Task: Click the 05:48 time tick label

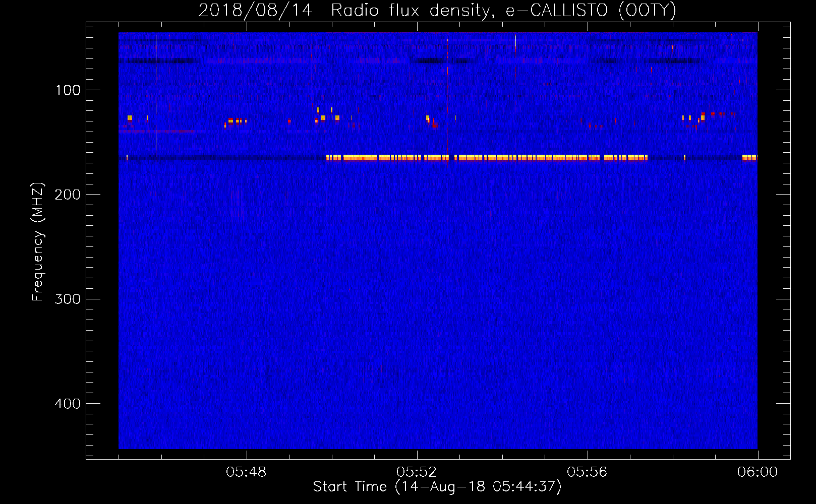Action: point(246,472)
